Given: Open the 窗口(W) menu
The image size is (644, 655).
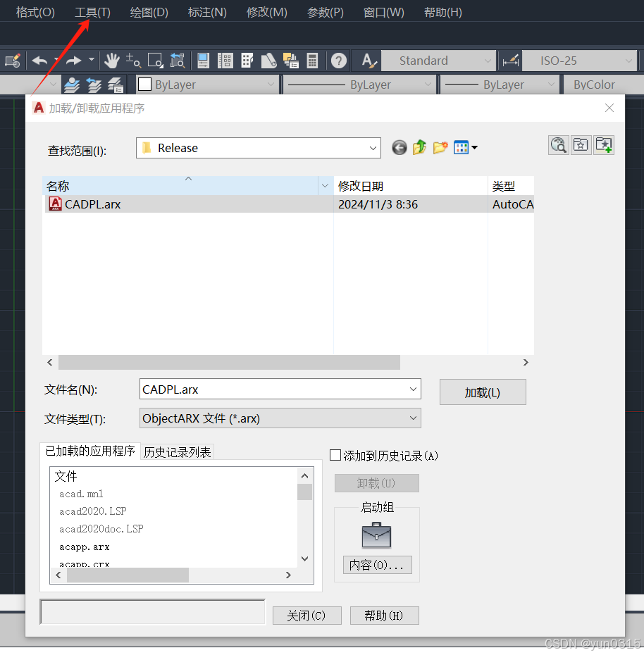Looking at the screenshot, I should (383, 12).
